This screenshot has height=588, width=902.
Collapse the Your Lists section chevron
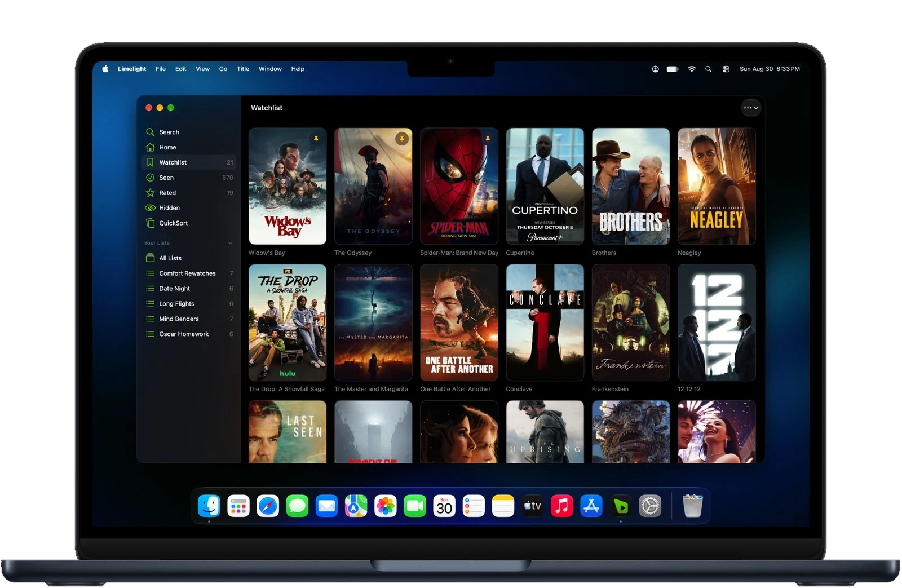230,243
